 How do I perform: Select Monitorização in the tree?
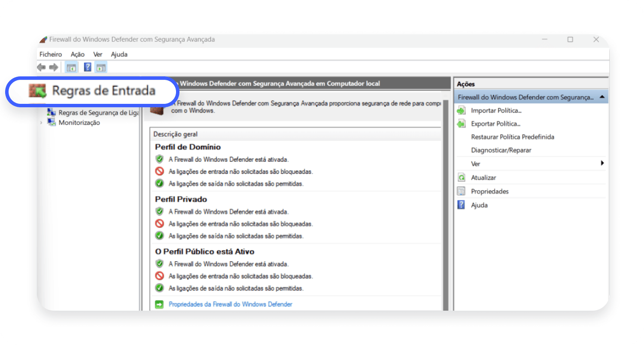tap(79, 123)
